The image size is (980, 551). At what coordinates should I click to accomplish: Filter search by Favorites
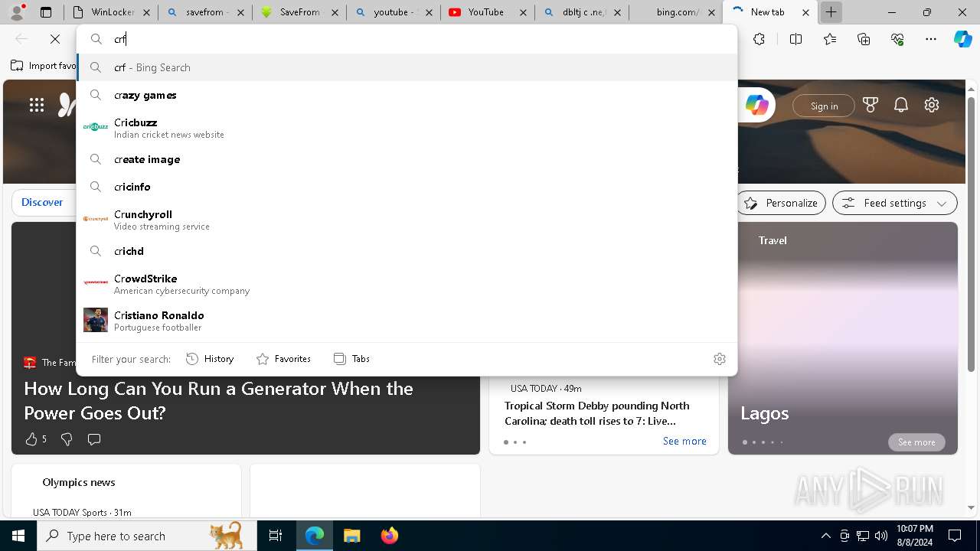283,359
